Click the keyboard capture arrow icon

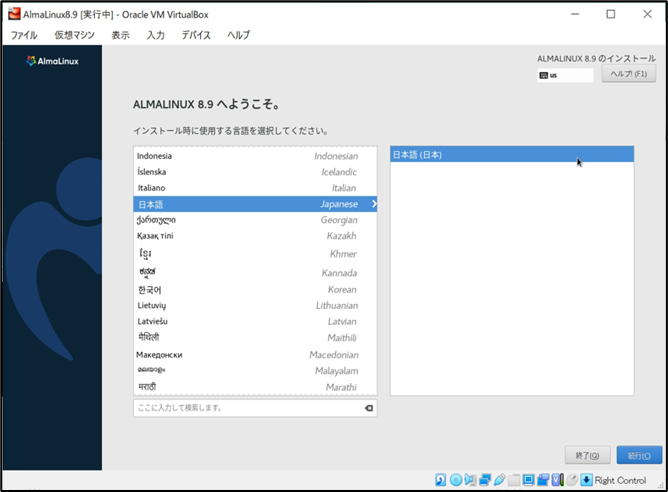pyautogui.click(x=587, y=480)
